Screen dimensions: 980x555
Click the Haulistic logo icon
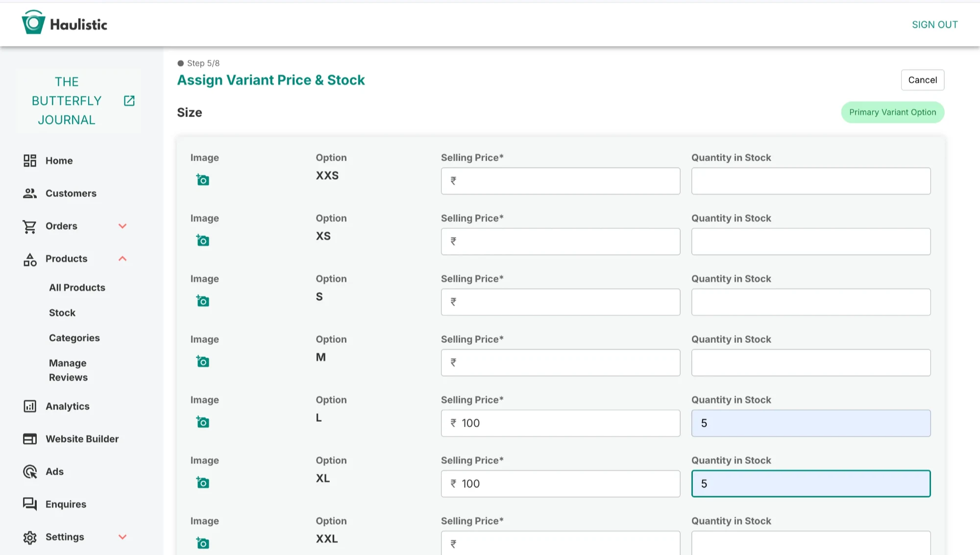coord(33,23)
